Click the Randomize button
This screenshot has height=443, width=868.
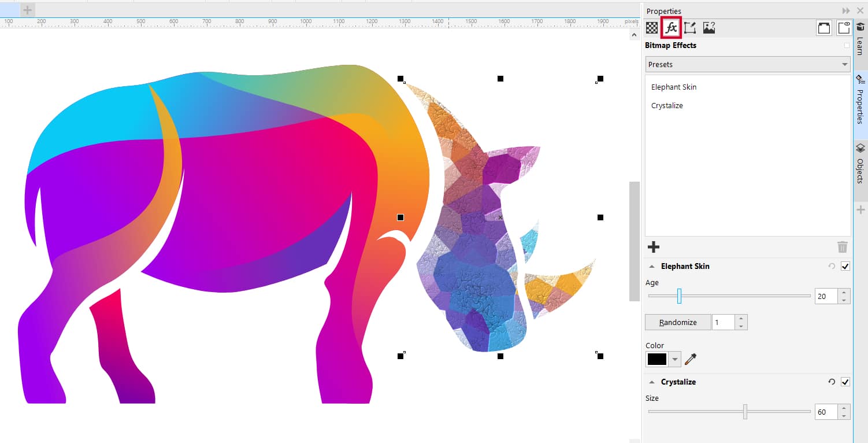point(677,322)
